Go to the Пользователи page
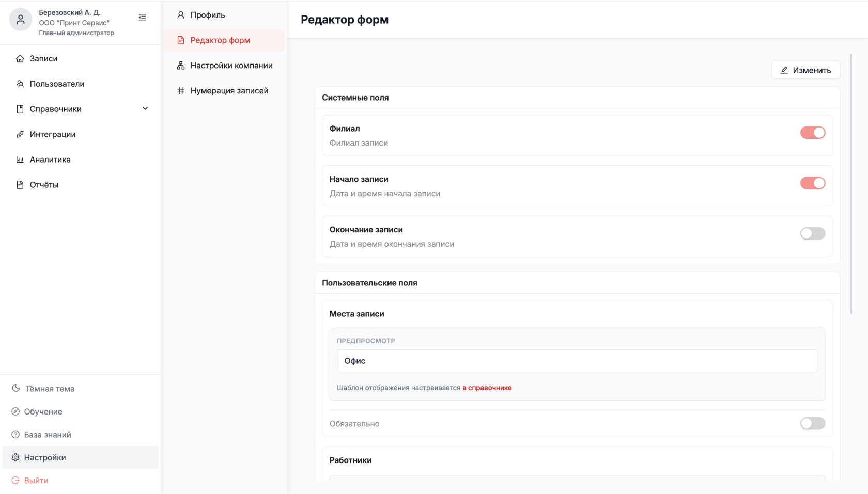Screen dimensions: 868x494 pos(80,84)
